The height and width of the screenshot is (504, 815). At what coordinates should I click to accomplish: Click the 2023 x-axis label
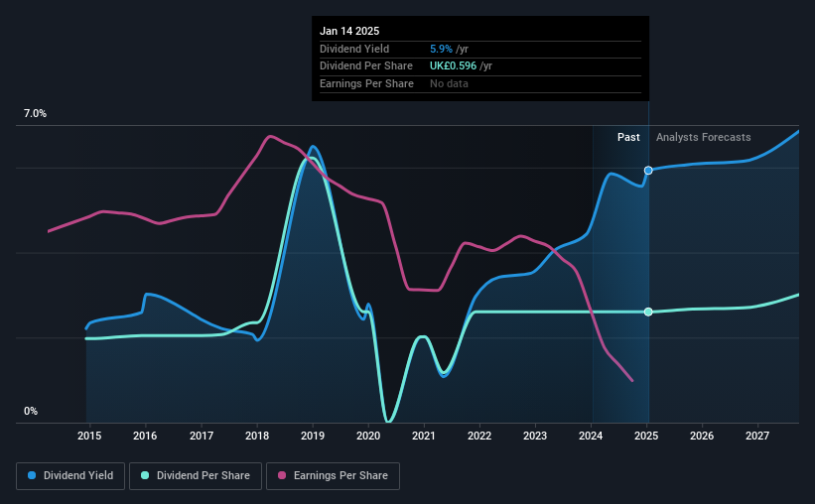coord(535,436)
